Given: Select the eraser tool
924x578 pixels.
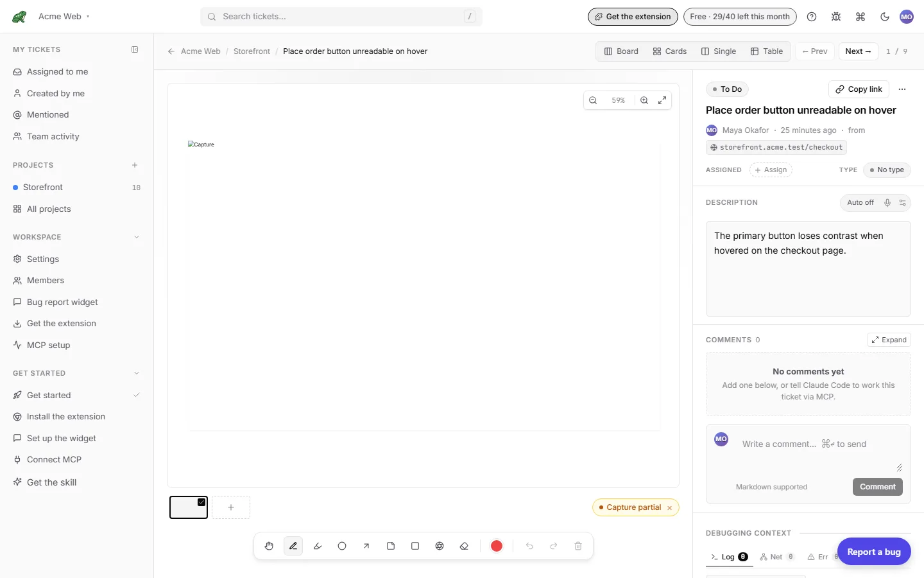Looking at the screenshot, I should pyautogui.click(x=464, y=546).
